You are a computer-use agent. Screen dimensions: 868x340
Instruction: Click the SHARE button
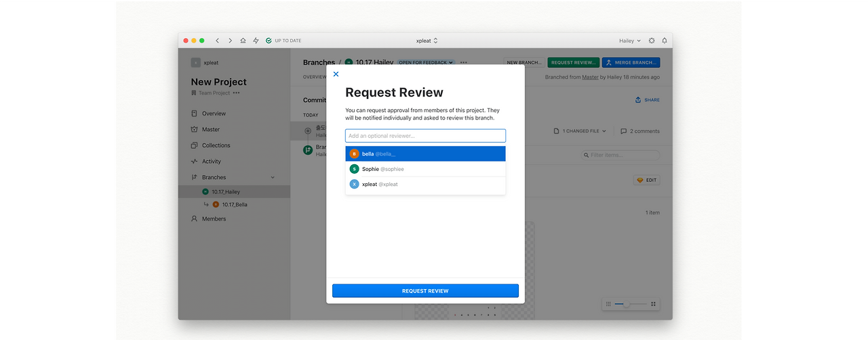pos(648,100)
